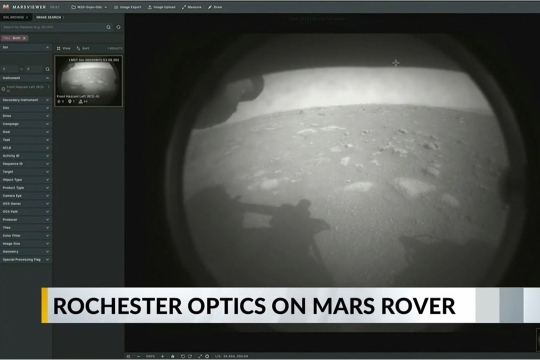Image resolution: width=540 pixels, height=360 pixels.
Task: Toggle Front Hazcam Left instrument checkbox
Action: tap(3, 89)
